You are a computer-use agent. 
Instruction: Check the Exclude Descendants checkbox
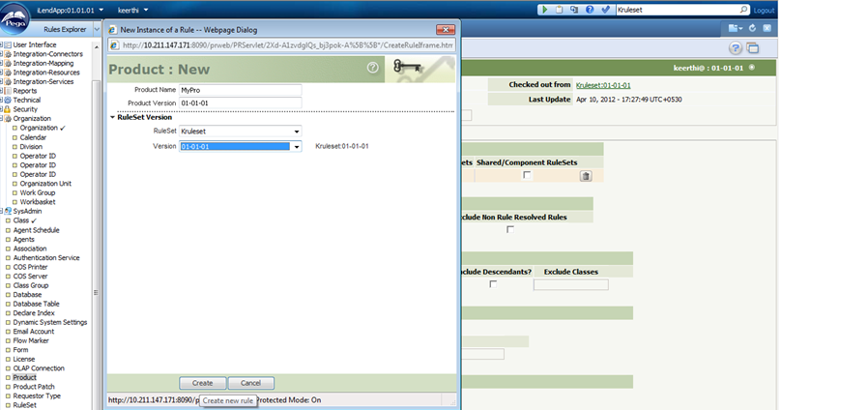[x=493, y=284]
